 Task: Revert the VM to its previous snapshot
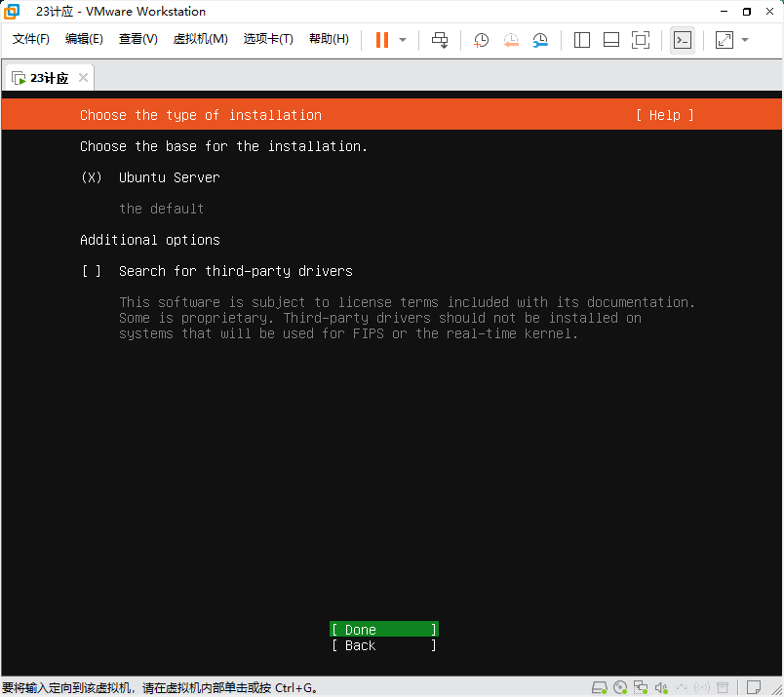(511, 40)
